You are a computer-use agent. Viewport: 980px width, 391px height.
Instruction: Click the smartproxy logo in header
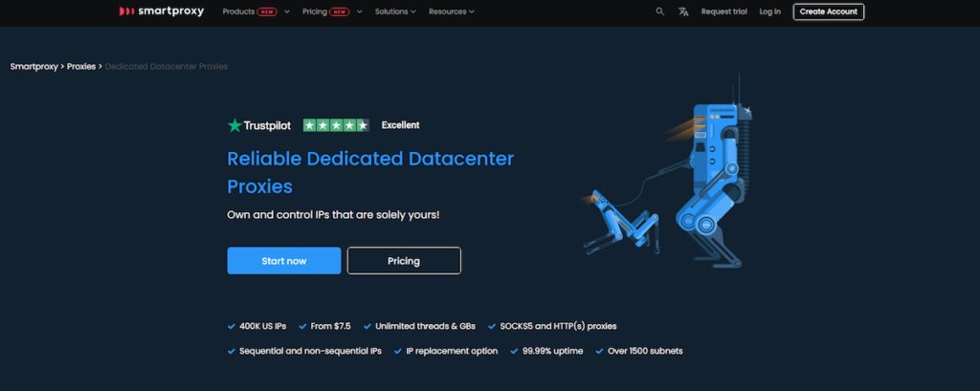161,11
